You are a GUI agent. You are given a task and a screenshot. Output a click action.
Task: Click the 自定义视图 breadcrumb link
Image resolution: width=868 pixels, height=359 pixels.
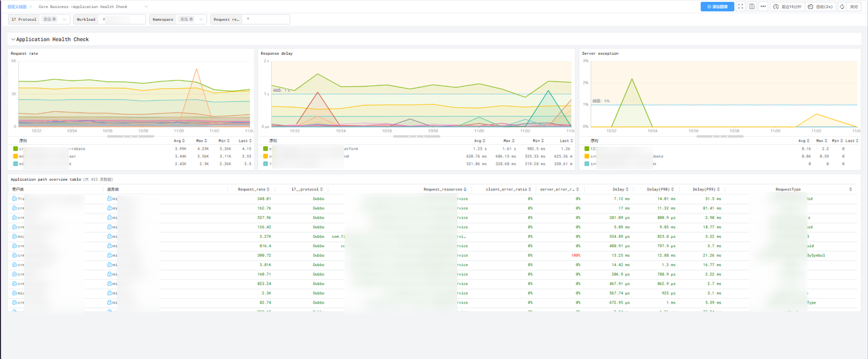(16, 6)
